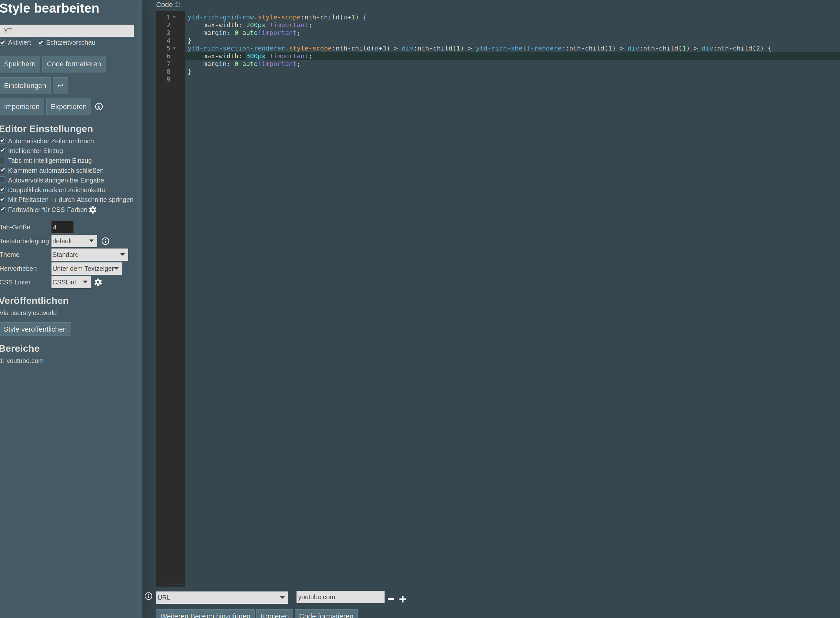Click the Speichern button

20,64
